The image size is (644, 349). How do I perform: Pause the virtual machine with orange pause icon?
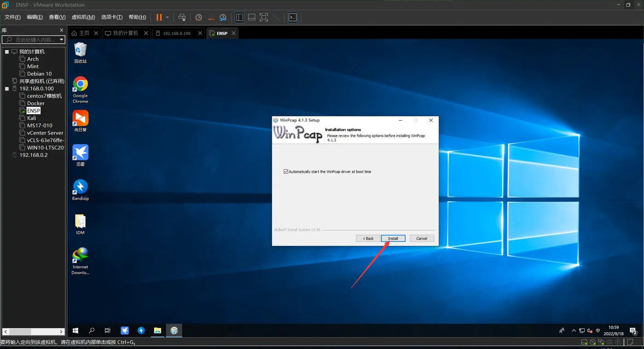[x=159, y=17]
